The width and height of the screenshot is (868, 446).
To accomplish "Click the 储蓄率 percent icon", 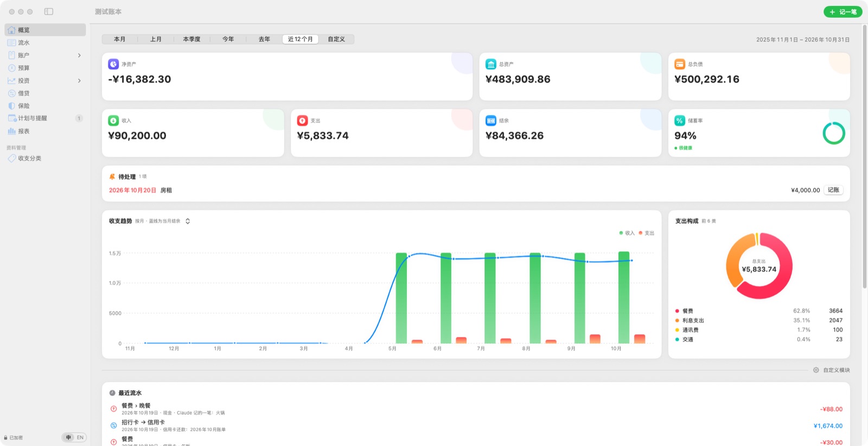I will point(680,120).
